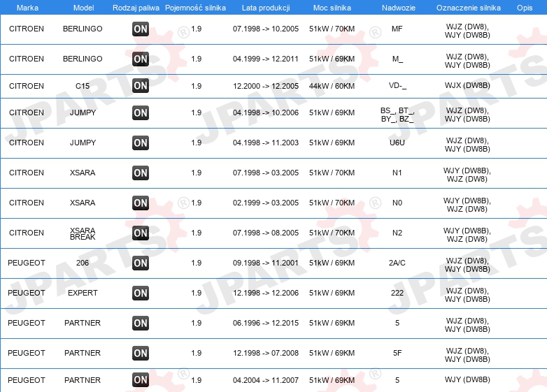Screen dimensions: 547x392
Task: Click the Oznaczenie silnika column header
Action: pos(469,8)
